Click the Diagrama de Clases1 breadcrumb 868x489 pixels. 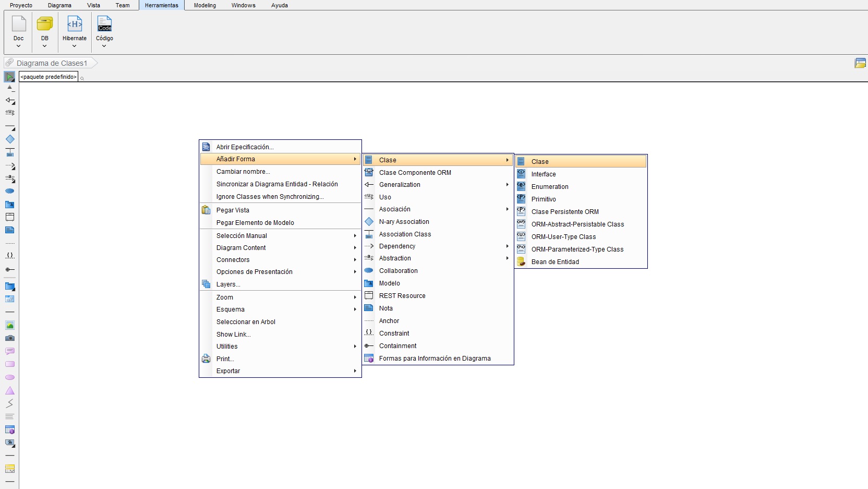[52, 63]
